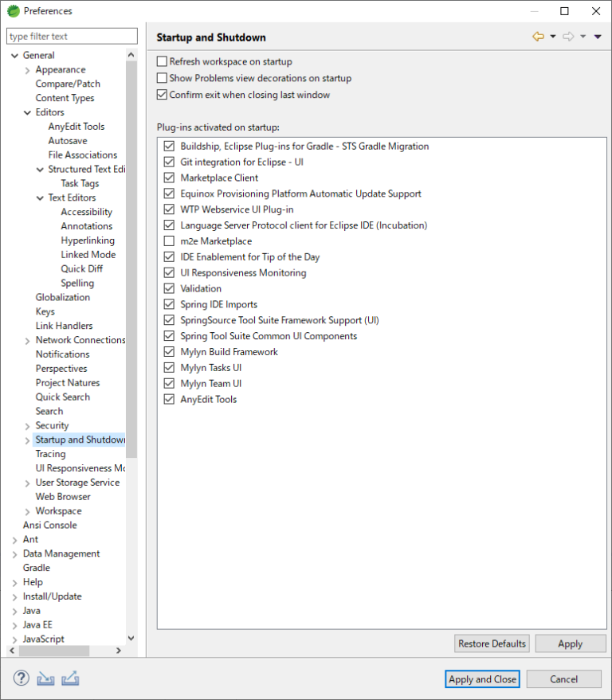Click the import preferences icon

(45, 678)
